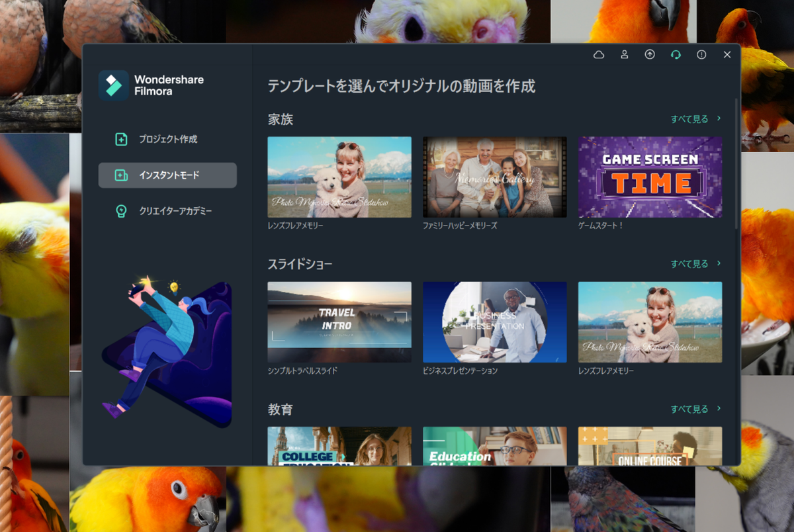Click すべて見る for the 教育 section
The width and height of the screenshot is (794, 532).
pyautogui.click(x=689, y=409)
